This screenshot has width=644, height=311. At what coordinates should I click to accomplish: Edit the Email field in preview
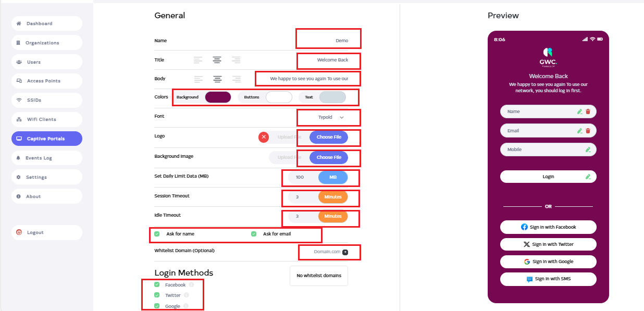coord(579,131)
